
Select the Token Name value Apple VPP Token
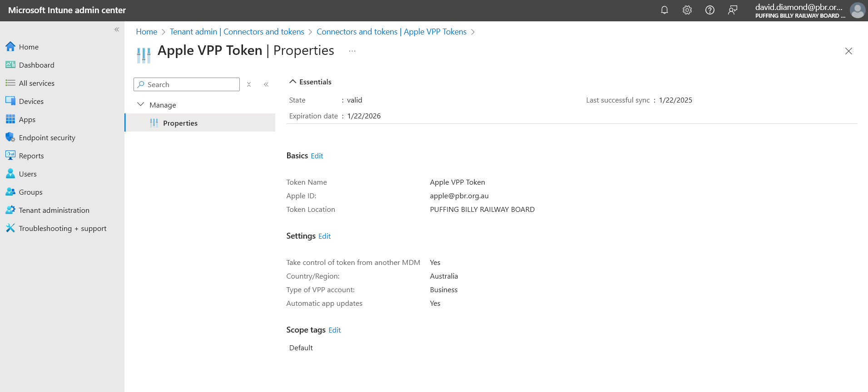[x=457, y=182]
